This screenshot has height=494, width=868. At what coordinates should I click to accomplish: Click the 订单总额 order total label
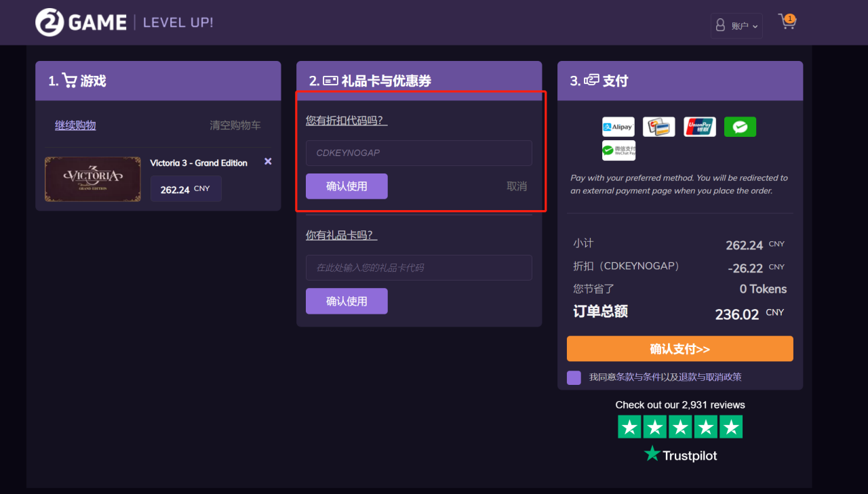[600, 311]
